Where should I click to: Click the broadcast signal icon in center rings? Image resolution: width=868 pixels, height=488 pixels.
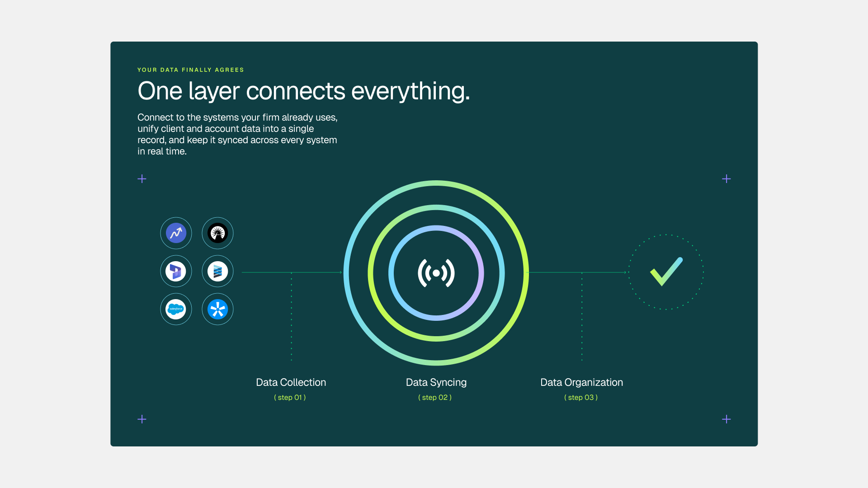pos(436,273)
